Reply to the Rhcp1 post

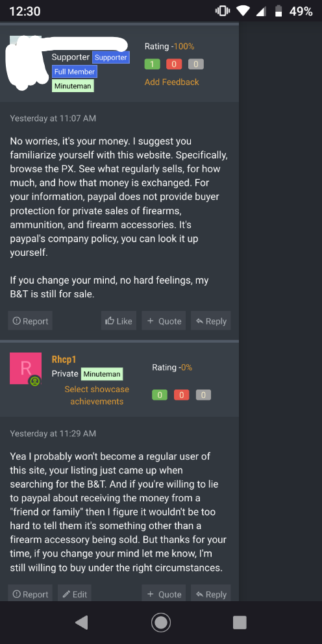pos(211,593)
